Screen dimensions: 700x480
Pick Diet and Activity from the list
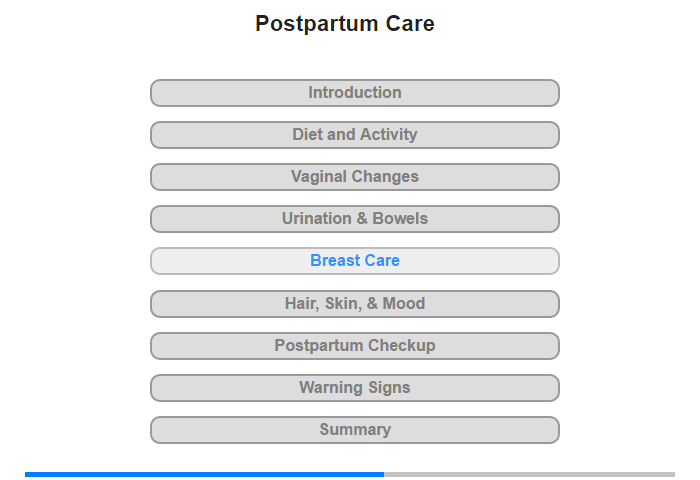[x=355, y=135]
